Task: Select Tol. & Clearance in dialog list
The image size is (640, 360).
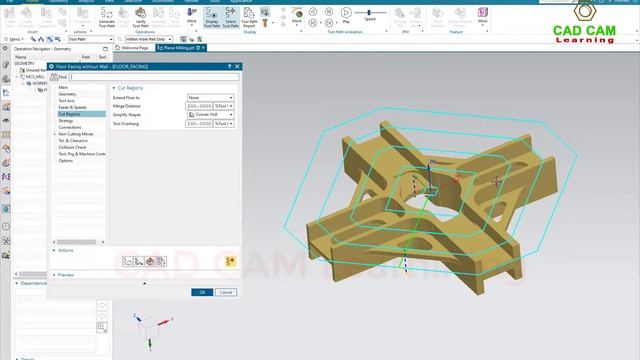Action: click(x=73, y=140)
